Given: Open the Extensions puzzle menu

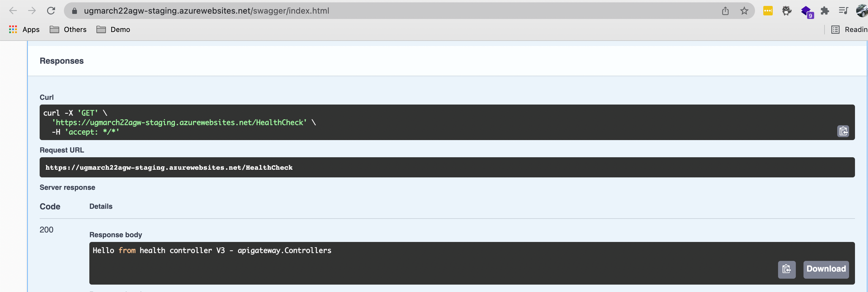Looking at the screenshot, I should tap(825, 11).
